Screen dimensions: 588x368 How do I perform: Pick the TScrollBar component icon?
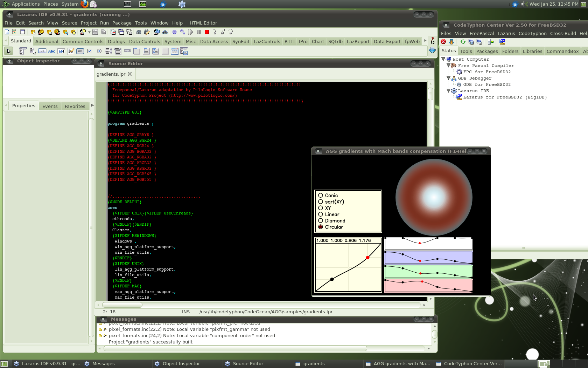(x=127, y=51)
